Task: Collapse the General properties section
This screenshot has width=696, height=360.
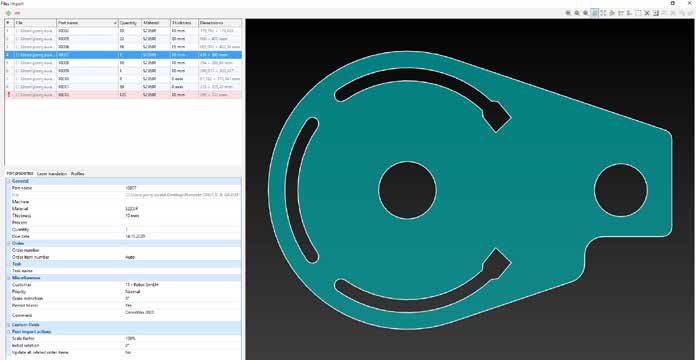Action: (x=9, y=181)
